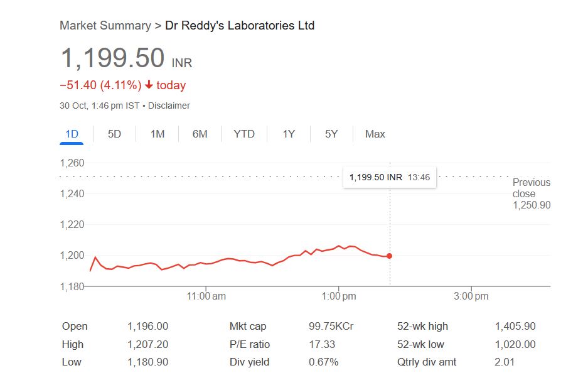Image resolution: width=588 pixels, height=385 pixels.
Task: Click the 11:00 am axis label
Action: [206, 296]
